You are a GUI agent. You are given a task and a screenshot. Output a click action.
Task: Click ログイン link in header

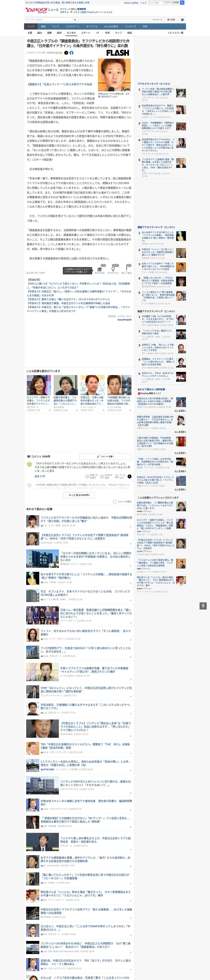64,12
